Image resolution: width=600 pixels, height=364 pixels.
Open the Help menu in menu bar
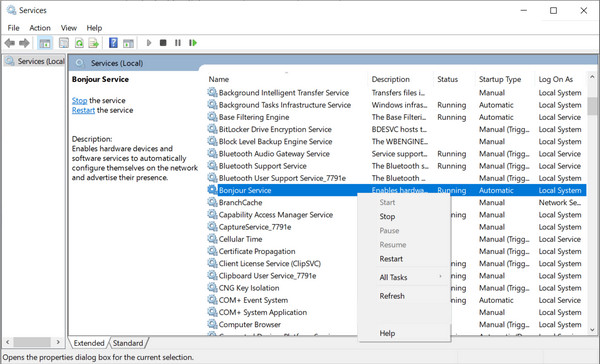coord(94,28)
